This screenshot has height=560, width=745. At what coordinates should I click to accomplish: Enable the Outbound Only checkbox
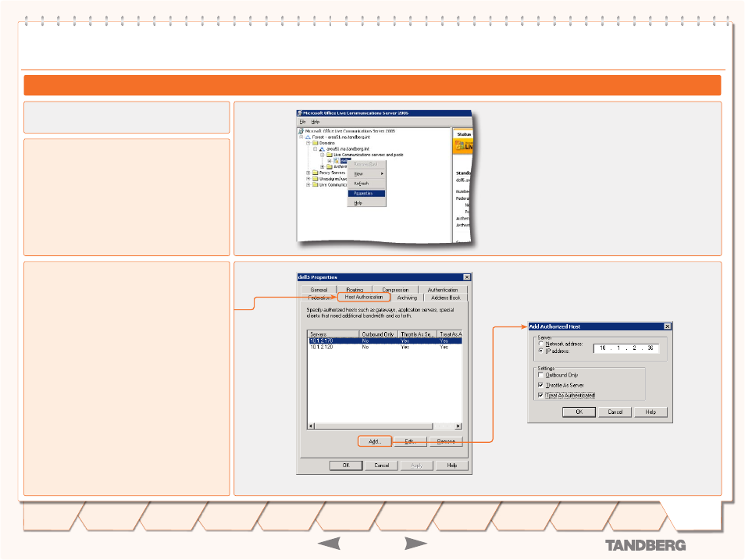[x=540, y=375]
